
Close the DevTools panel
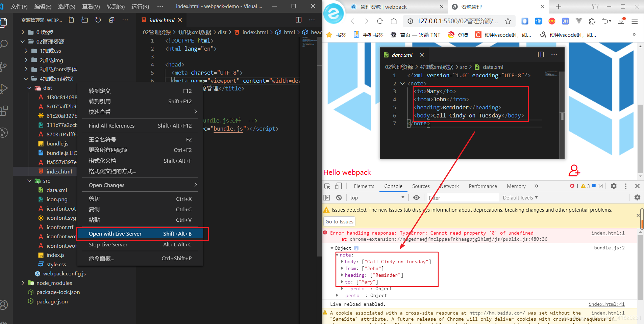point(637,186)
